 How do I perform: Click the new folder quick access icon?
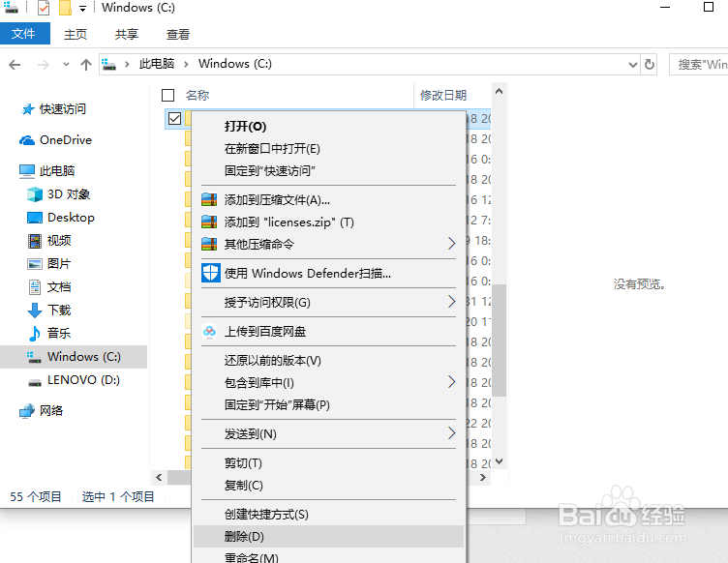click(x=65, y=8)
